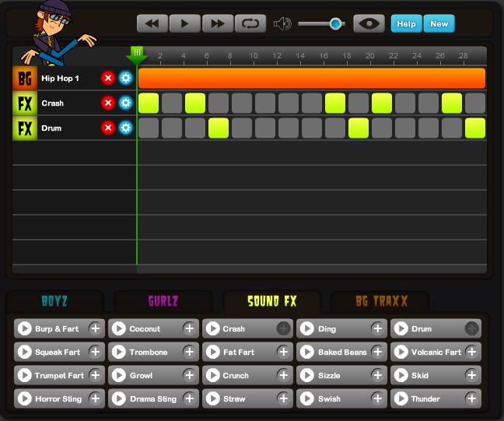This screenshot has height=421, width=504.
Task: Preview the Crash sound
Action: (x=213, y=328)
